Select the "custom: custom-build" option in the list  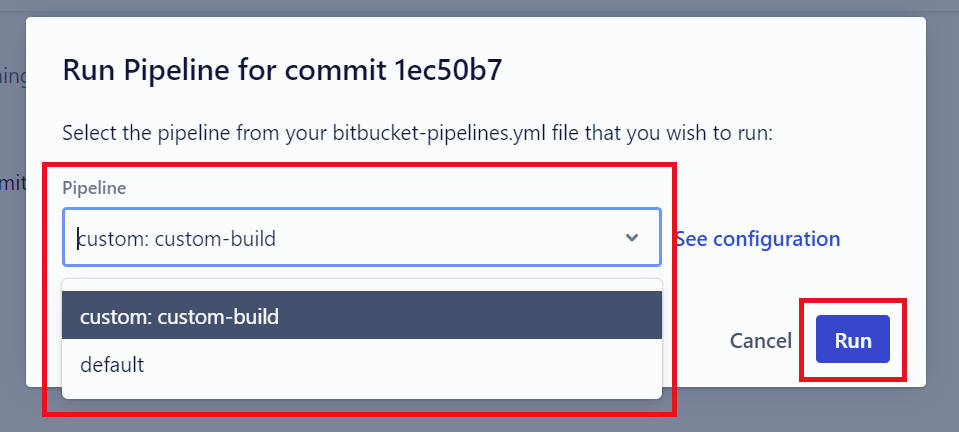[180, 317]
